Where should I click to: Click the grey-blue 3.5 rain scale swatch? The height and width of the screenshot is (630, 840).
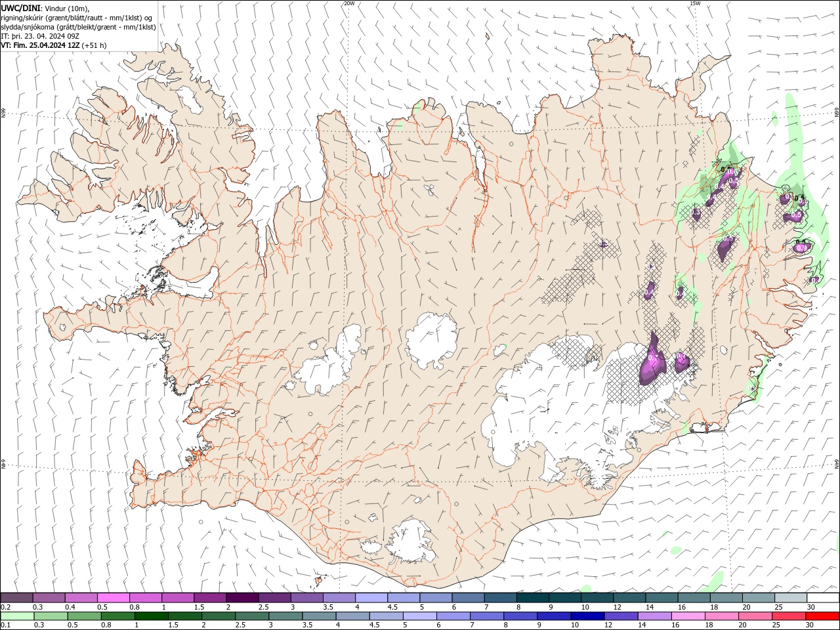coord(320,616)
